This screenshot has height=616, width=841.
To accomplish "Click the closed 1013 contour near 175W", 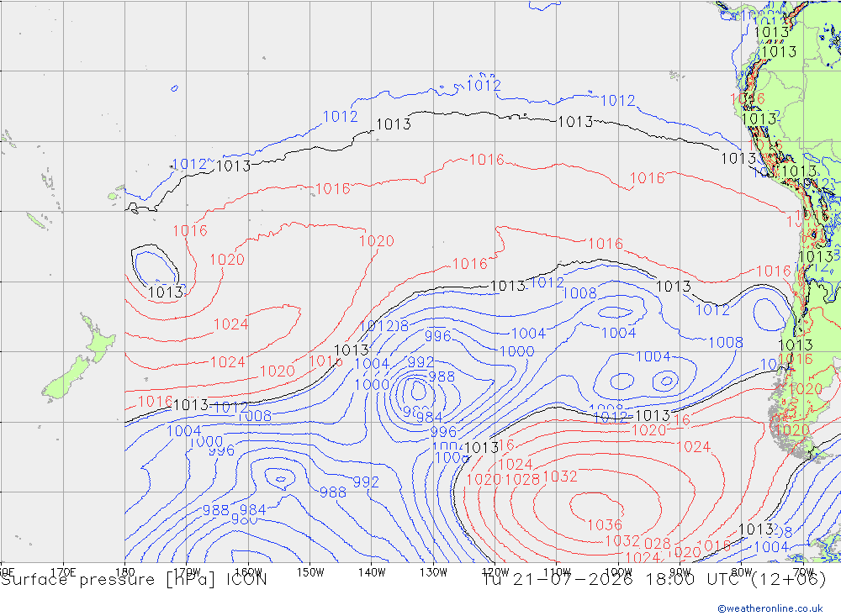I will point(155,266).
